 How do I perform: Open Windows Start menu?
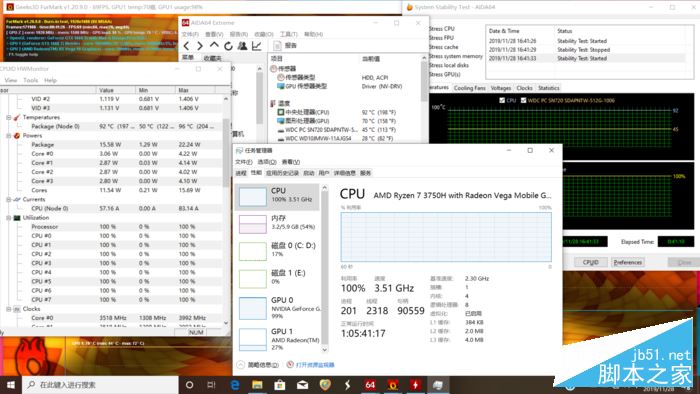point(11,385)
